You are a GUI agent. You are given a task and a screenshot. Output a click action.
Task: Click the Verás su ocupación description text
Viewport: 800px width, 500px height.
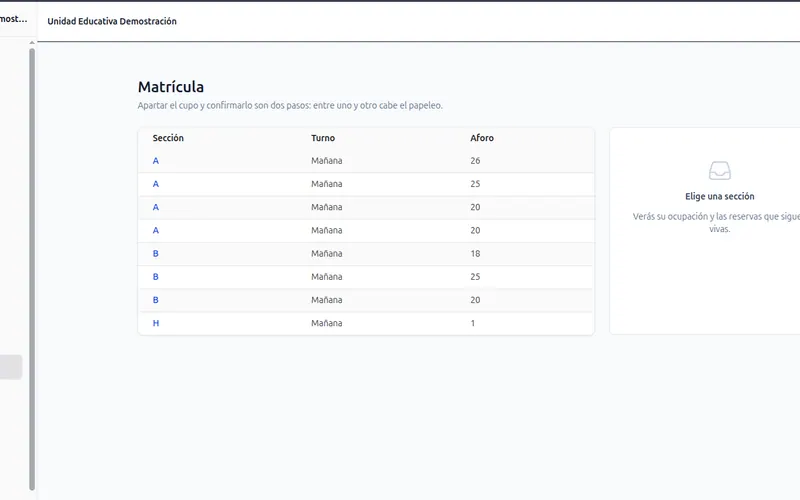(x=716, y=222)
